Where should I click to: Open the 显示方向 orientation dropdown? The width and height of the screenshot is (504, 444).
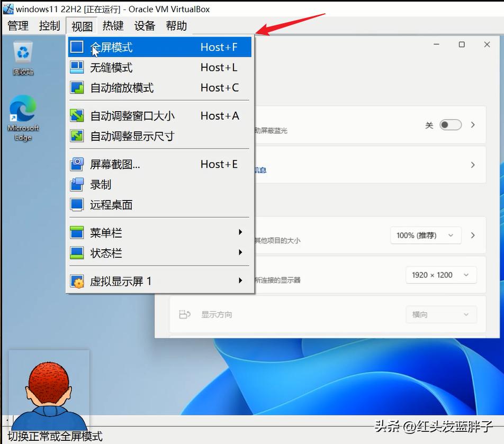click(441, 314)
